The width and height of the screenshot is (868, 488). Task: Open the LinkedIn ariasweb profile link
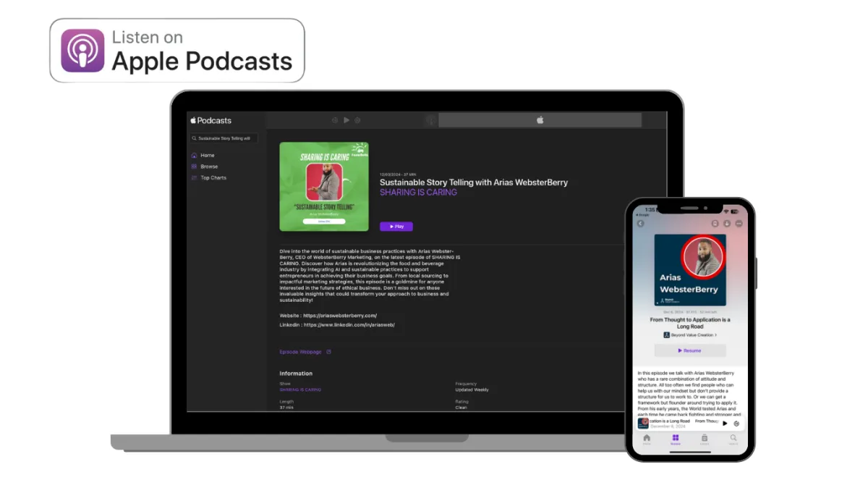[349, 325]
